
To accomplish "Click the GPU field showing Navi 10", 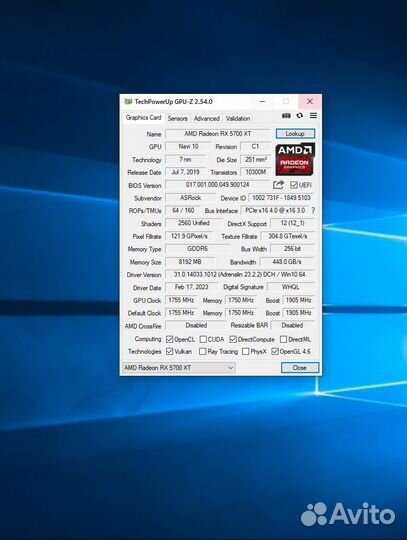I will (188, 146).
